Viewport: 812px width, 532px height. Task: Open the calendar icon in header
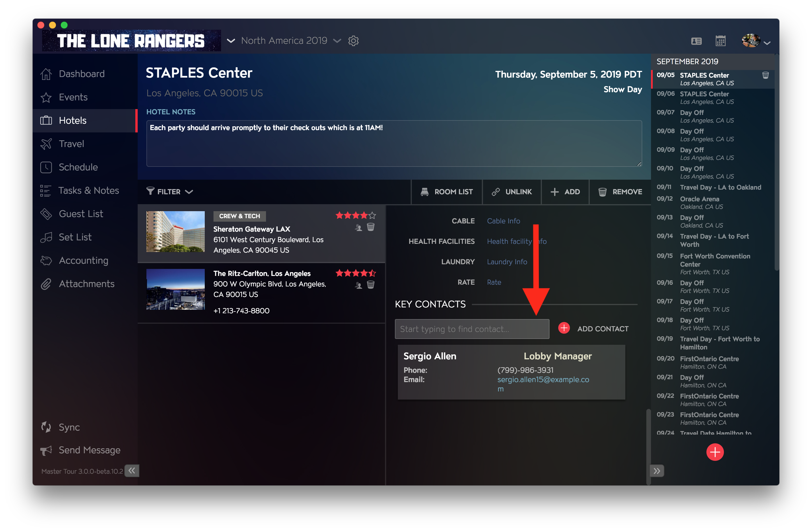click(721, 41)
